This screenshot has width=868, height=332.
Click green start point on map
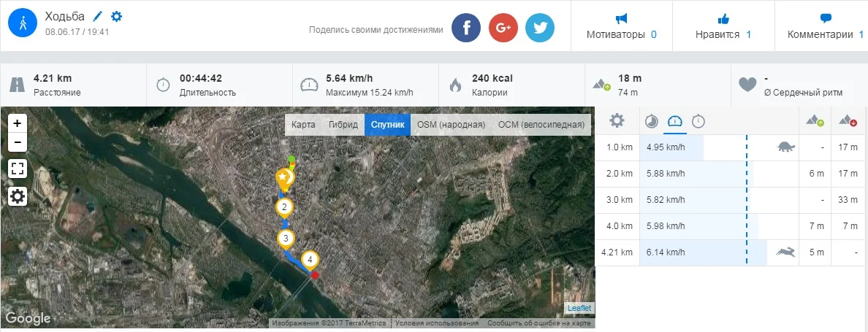click(292, 160)
